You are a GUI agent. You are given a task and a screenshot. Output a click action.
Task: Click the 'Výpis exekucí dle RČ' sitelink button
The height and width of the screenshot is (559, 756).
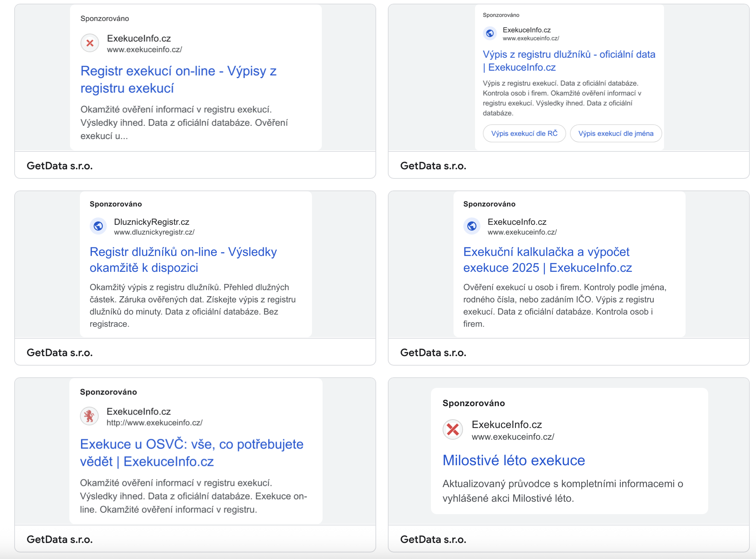(524, 134)
